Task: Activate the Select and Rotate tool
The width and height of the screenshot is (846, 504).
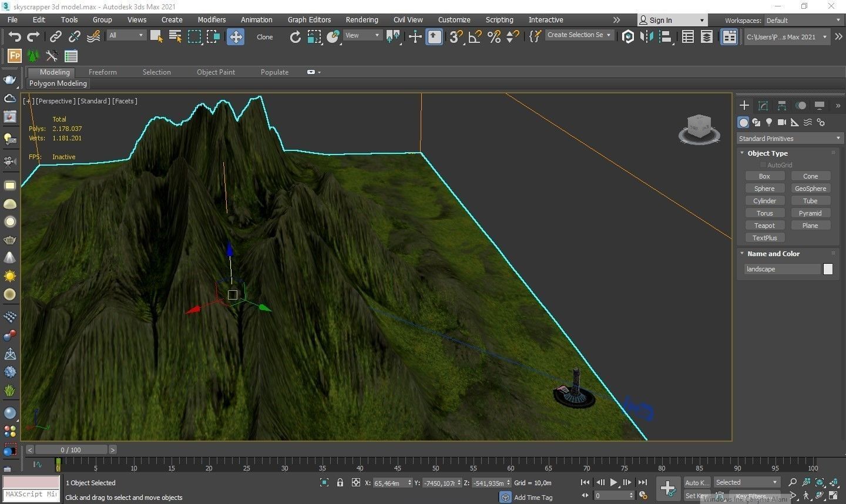Action: [296, 37]
